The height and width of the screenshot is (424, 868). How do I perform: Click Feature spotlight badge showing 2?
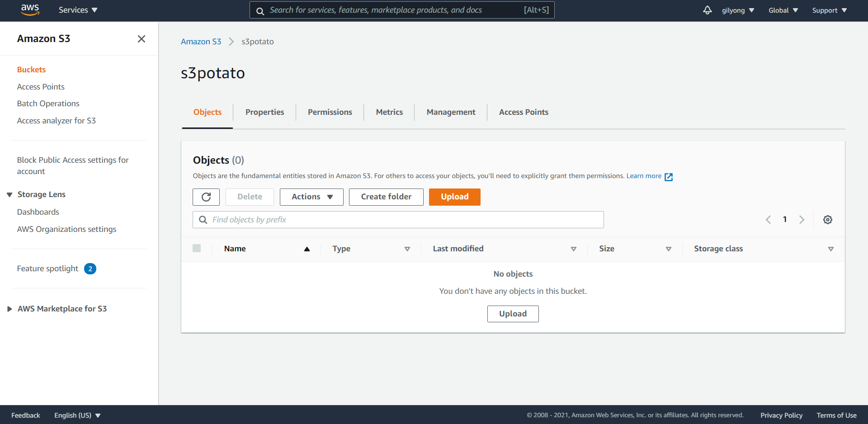(90, 269)
